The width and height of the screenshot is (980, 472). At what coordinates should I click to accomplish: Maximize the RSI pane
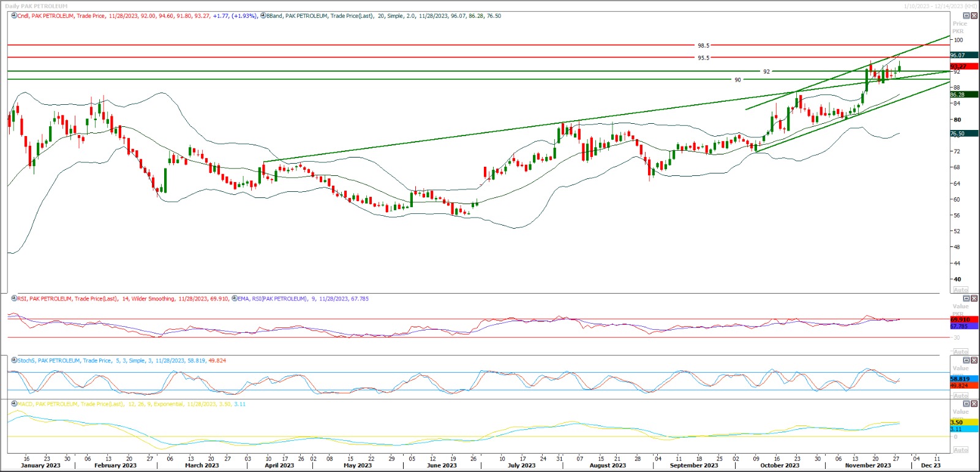pos(967,299)
